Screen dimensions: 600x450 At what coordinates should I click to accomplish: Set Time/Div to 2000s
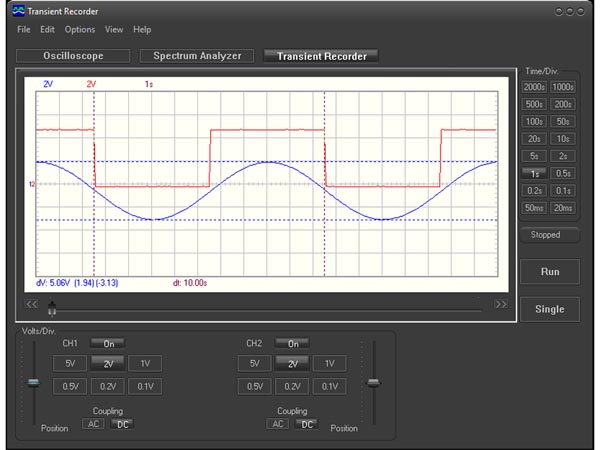[x=534, y=87]
